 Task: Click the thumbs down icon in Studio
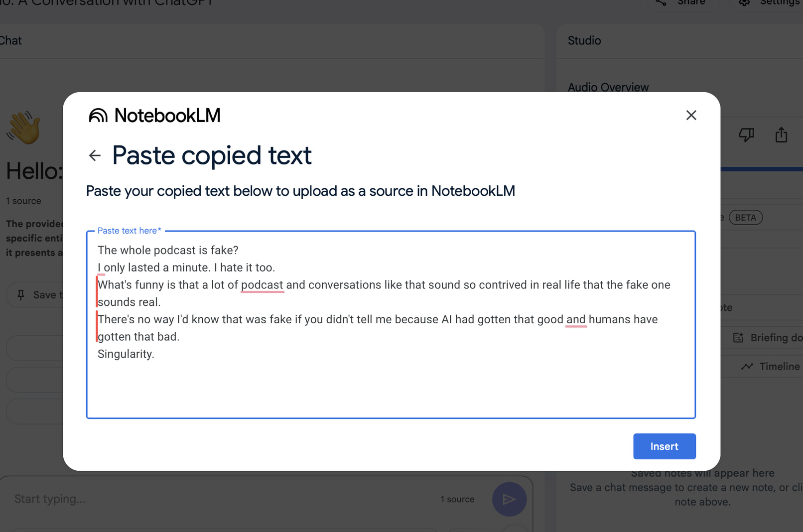(746, 134)
